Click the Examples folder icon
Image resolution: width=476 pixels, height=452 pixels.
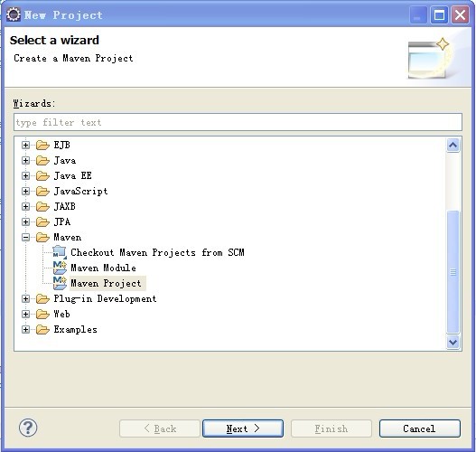pos(42,330)
